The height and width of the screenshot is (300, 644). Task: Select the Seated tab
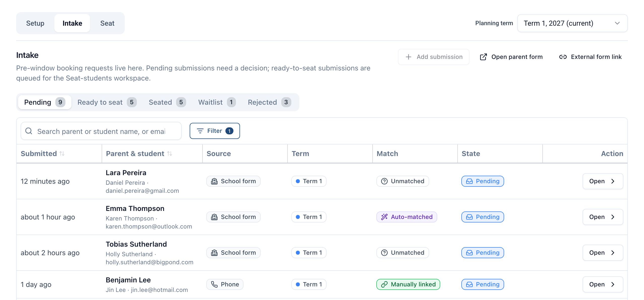coord(167,102)
